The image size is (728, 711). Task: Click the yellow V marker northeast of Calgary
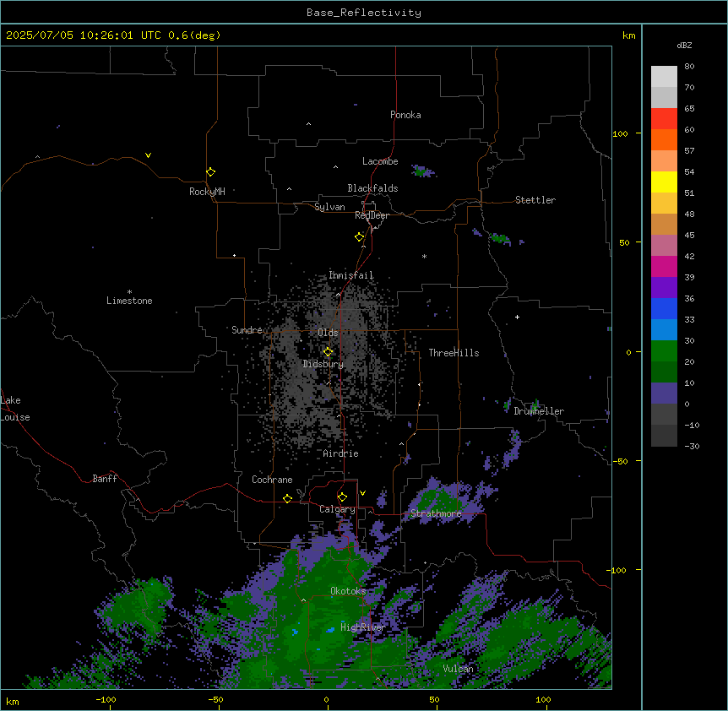[362, 493]
